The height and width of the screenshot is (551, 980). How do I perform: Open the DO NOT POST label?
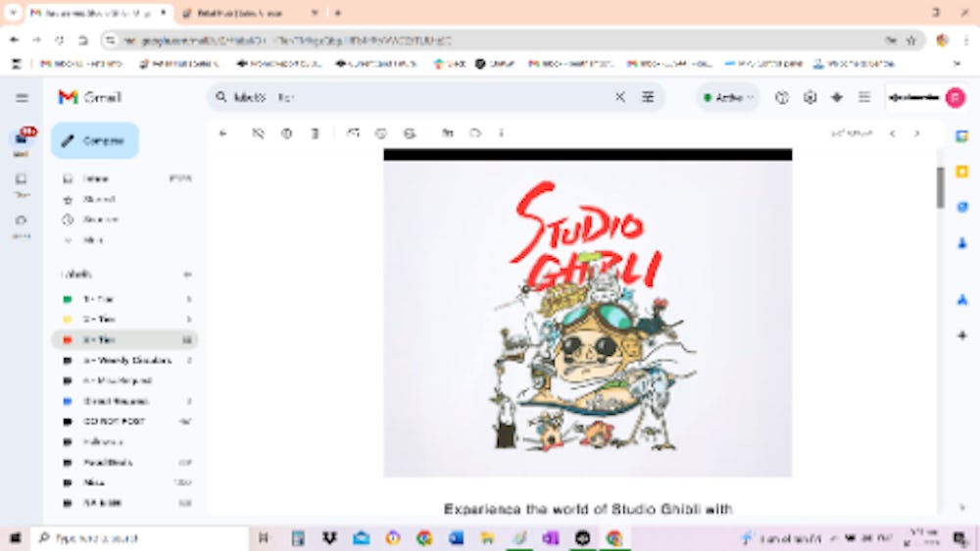tap(123, 422)
